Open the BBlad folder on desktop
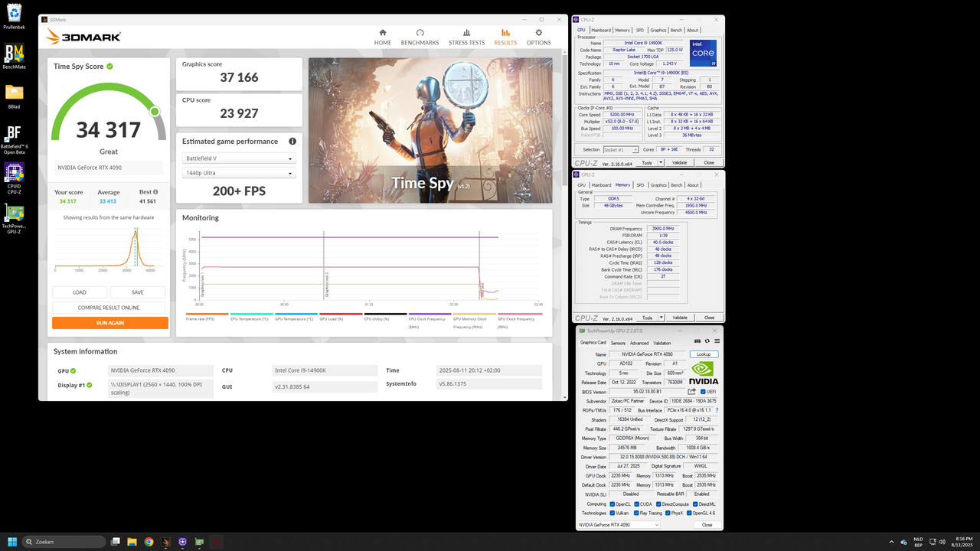980x551 pixels. [x=13, y=97]
